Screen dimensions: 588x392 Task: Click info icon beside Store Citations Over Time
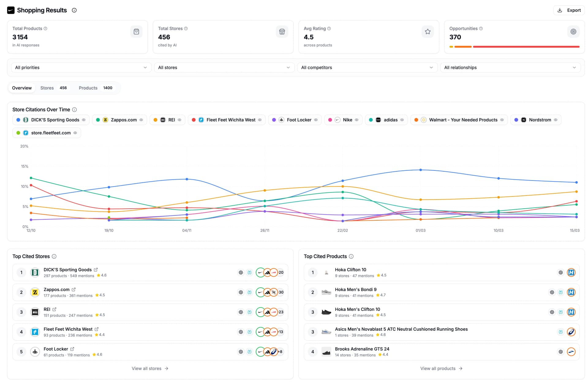pyautogui.click(x=74, y=110)
